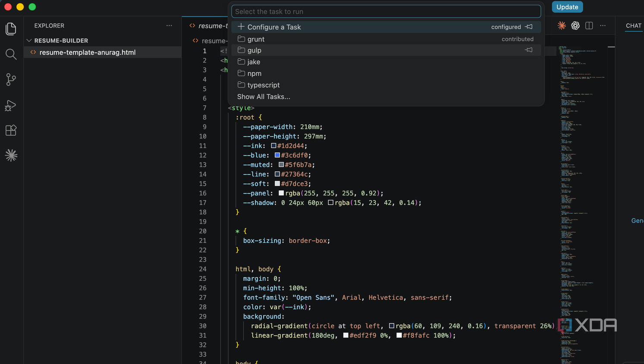
Task: Click the resume- breadcrumb file item
Action: (x=210, y=41)
